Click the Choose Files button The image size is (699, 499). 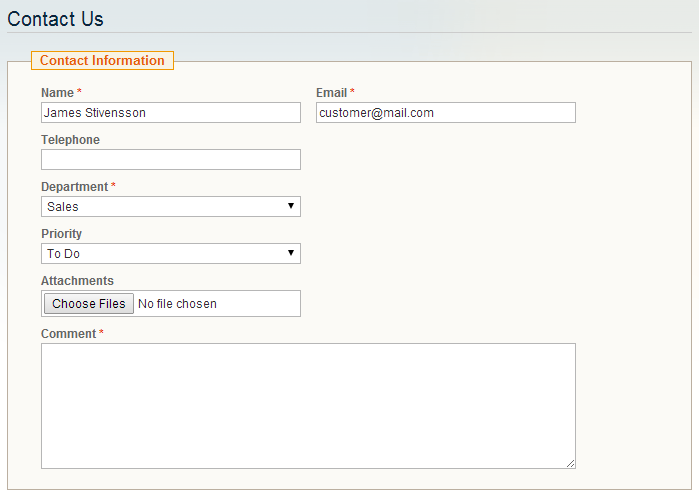pyautogui.click(x=89, y=304)
